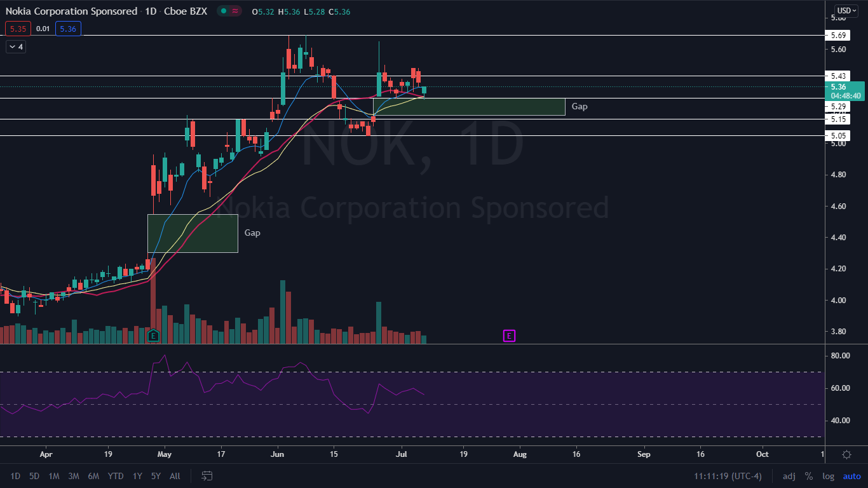Screen dimensions: 868x488
Task: Click the 0.01 spread value
Action: pos(43,29)
